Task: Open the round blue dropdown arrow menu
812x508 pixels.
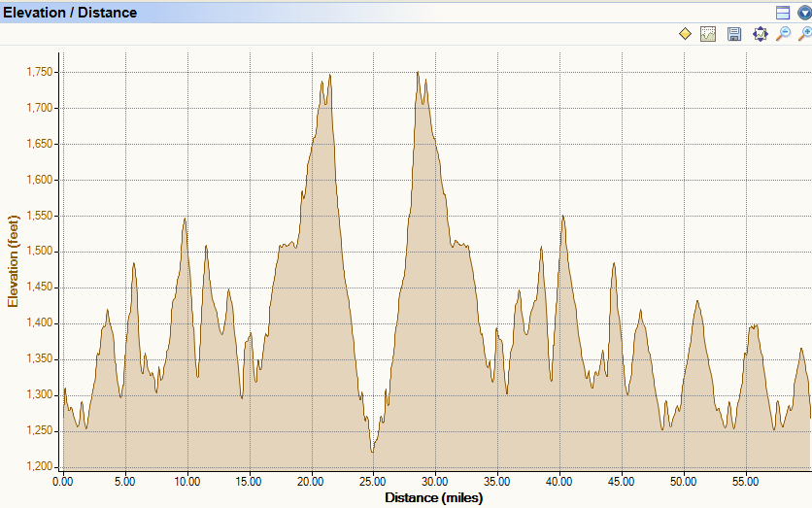Action: tap(804, 13)
